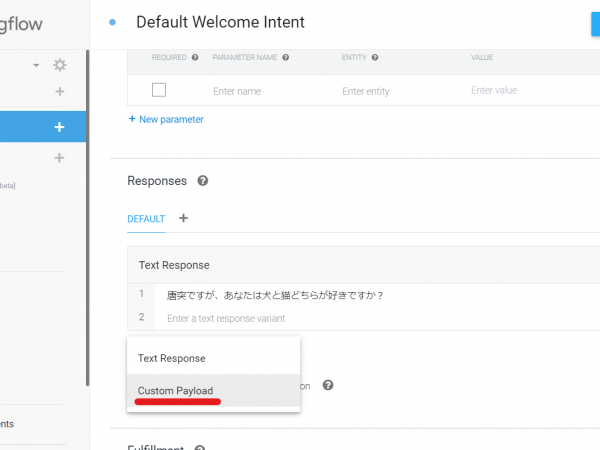The height and width of the screenshot is (450, 600).
Task: Click the plus icon directly below the settings gear
Action: (x=60, y=92)
